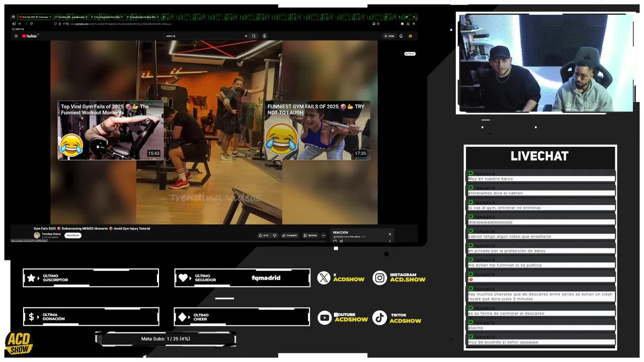Click the Suscribirme button
The width and height of the screenshot is (644, 362).
point(73,235)
